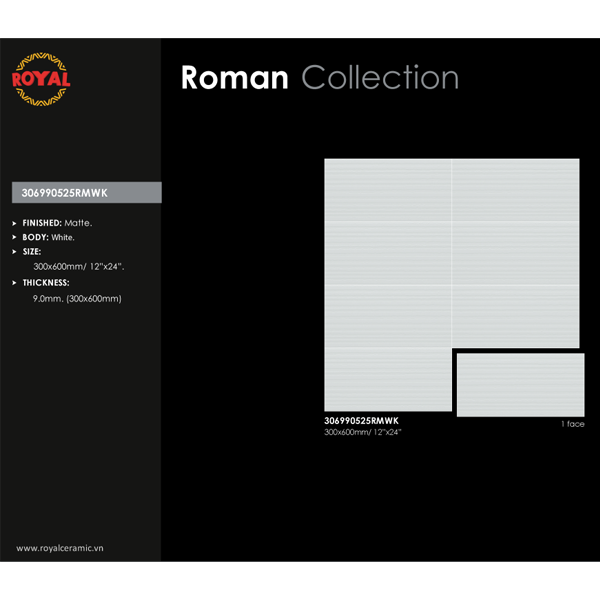
Task: Click the THICKNESS: label
Action: [46, 283]
